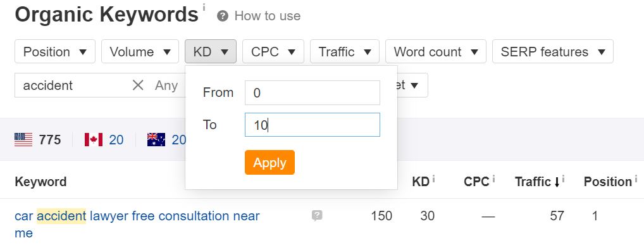644x245 pixels.
Task: Expand the Word count filter
Action: coord(436,51)
